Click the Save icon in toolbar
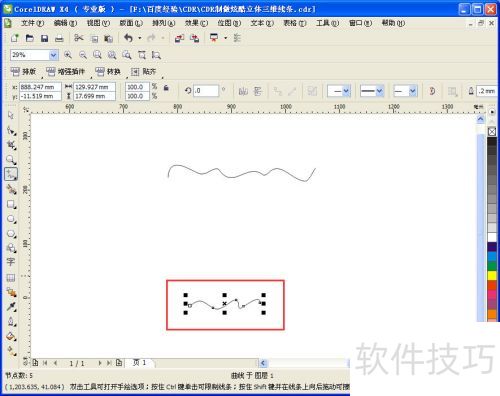Screen dimensions: 500x396 click(x=44, y=38)
